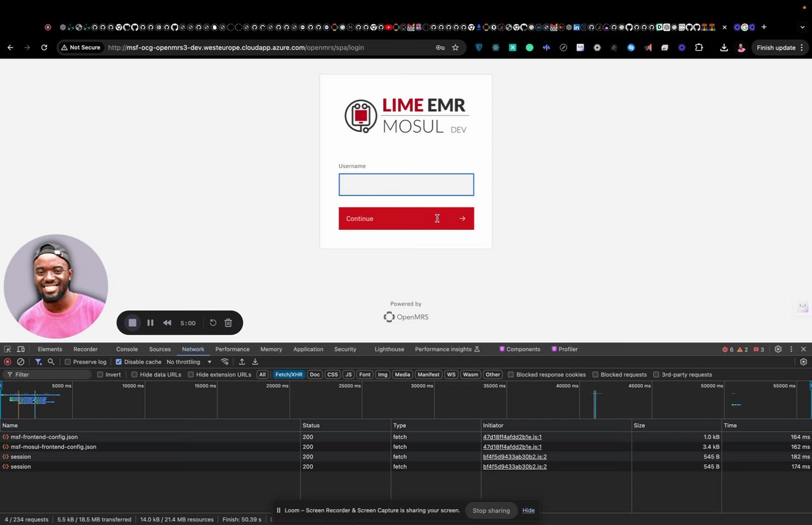Open the Lighthouse tab
This screenshot has height=525, width=812.
pos(390,349)
